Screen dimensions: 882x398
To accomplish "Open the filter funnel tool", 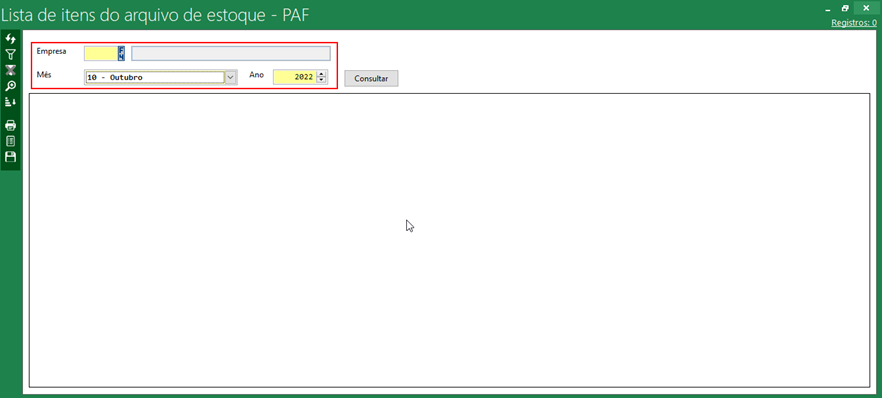I will [10, 55].
